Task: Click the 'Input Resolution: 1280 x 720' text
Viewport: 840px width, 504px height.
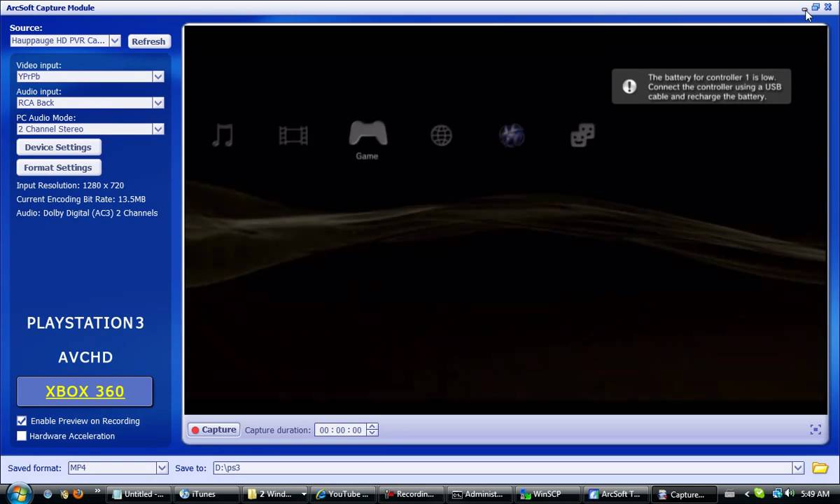Action: pos(70,185)
